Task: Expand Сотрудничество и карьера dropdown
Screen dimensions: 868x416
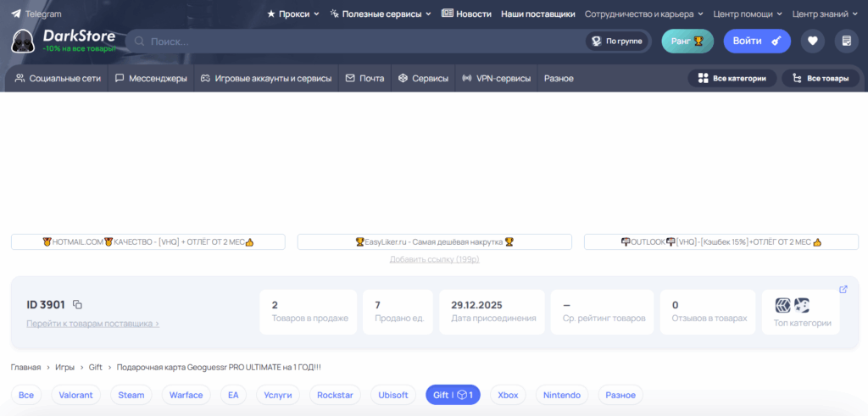Action: tap(644, 14)
